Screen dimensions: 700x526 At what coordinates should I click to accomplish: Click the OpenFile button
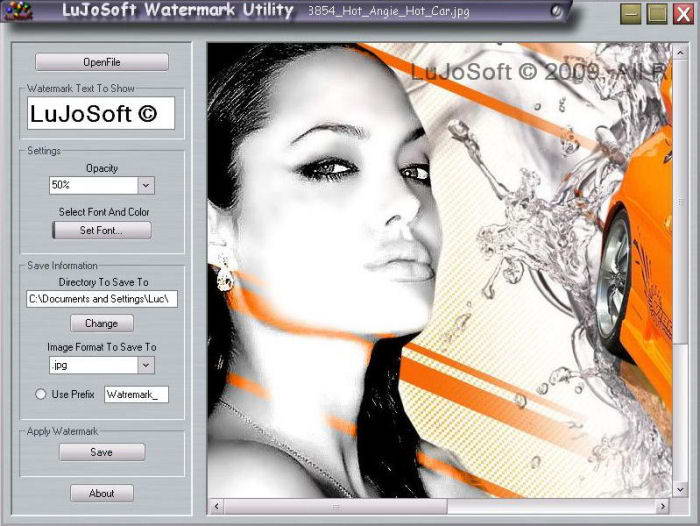point(102,62)
